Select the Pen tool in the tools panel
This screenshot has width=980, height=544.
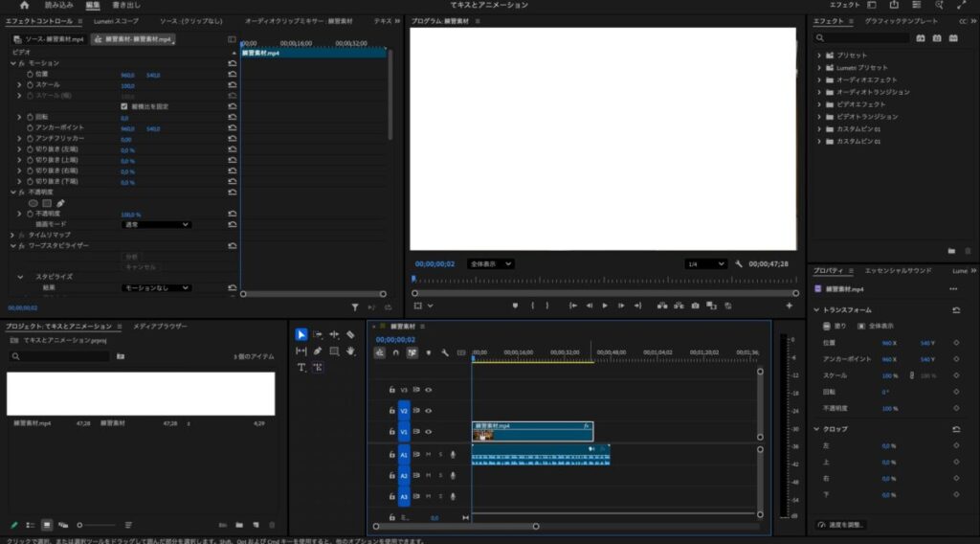click(317, 351)
